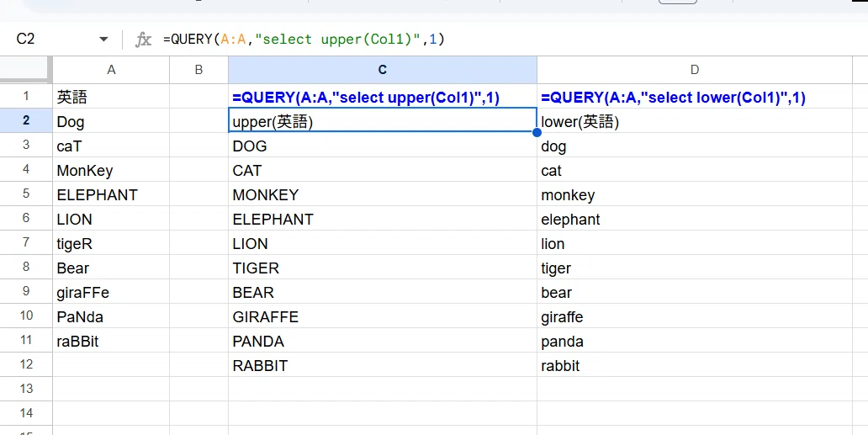868x435 pixels.
Task: Select column C cell ELEPHANT
Action: click(x=383, y=219)
